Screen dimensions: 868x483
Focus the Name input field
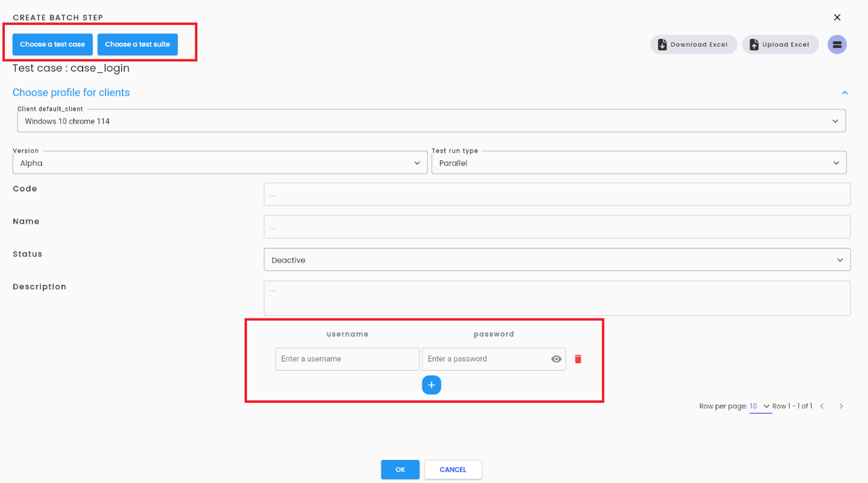(x=557, y=227)
